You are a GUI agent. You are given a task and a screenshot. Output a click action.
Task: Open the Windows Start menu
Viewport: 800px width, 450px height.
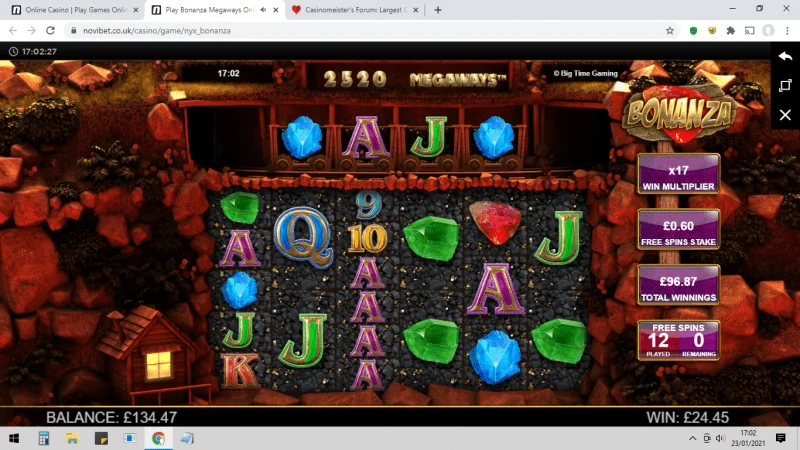14,438
